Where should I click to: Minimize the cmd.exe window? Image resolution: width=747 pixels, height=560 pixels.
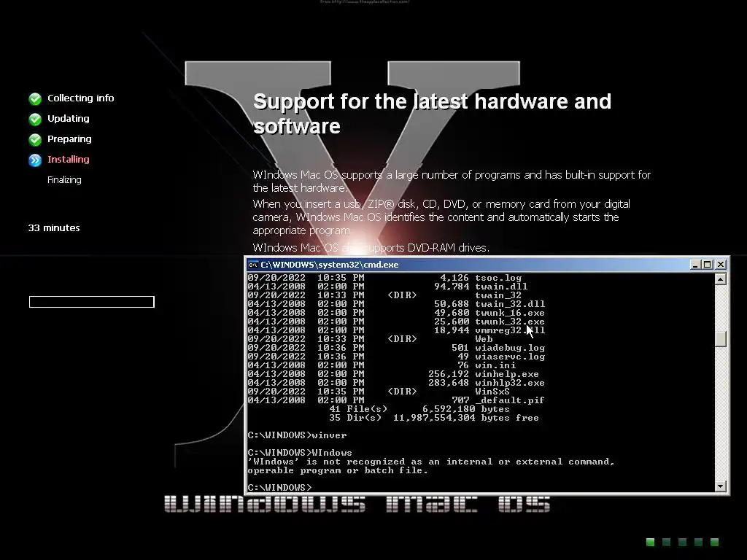pos(695,264)
